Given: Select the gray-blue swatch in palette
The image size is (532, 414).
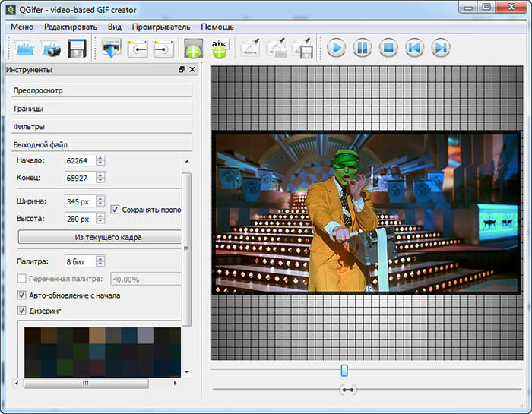Looking at the screenshot, I should pos(146,336).
